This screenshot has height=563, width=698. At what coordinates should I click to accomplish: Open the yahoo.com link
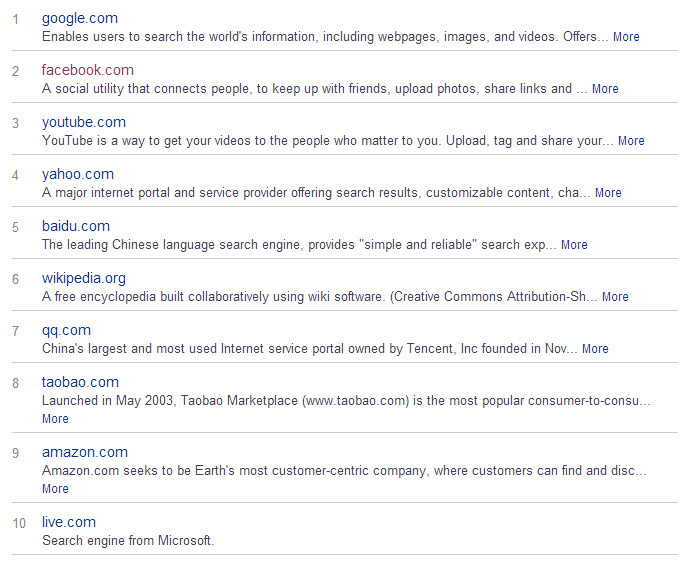point(78,174)
